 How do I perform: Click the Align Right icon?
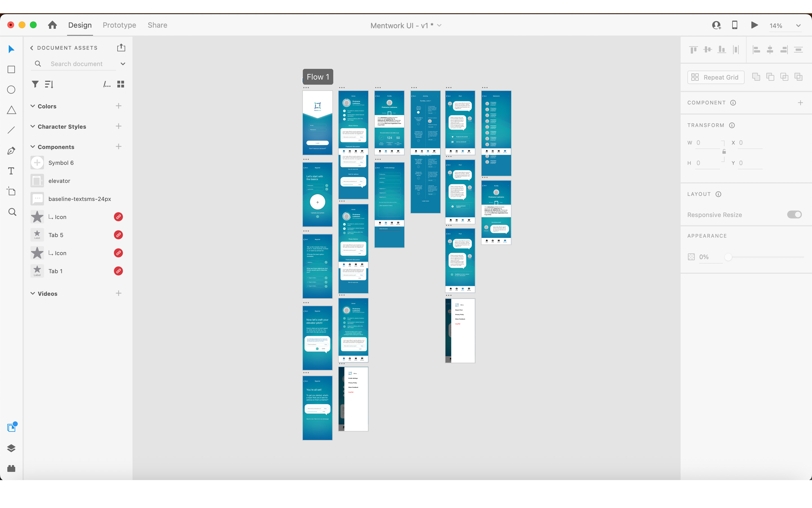pyautogui.click(x=784, y=50)
